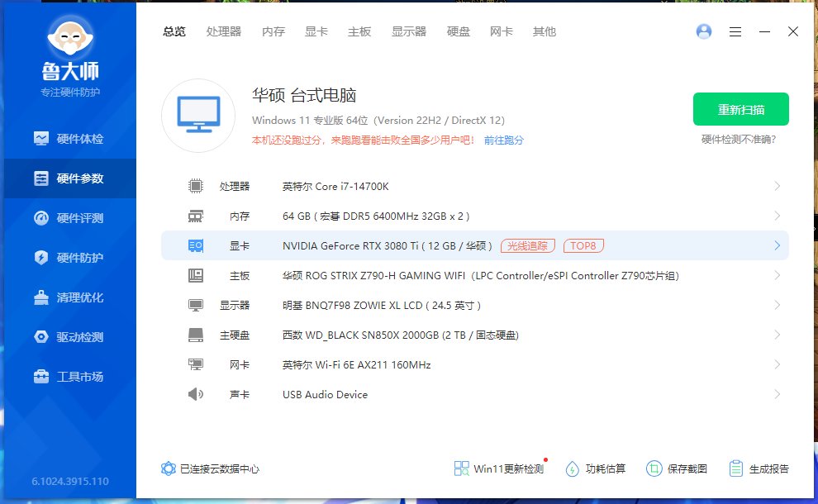Click the user account avatar icon
This screenshot has width=818, height=504.
(x=703, y=31)
